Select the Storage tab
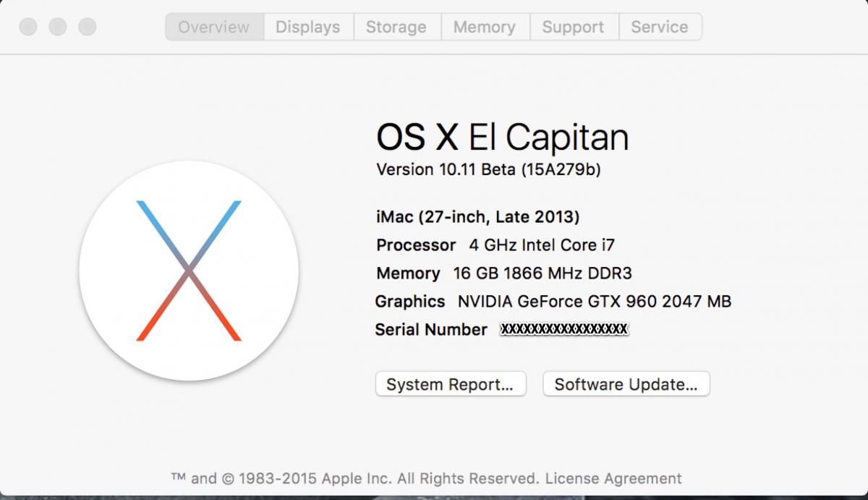868x500 pixels. 396,27
